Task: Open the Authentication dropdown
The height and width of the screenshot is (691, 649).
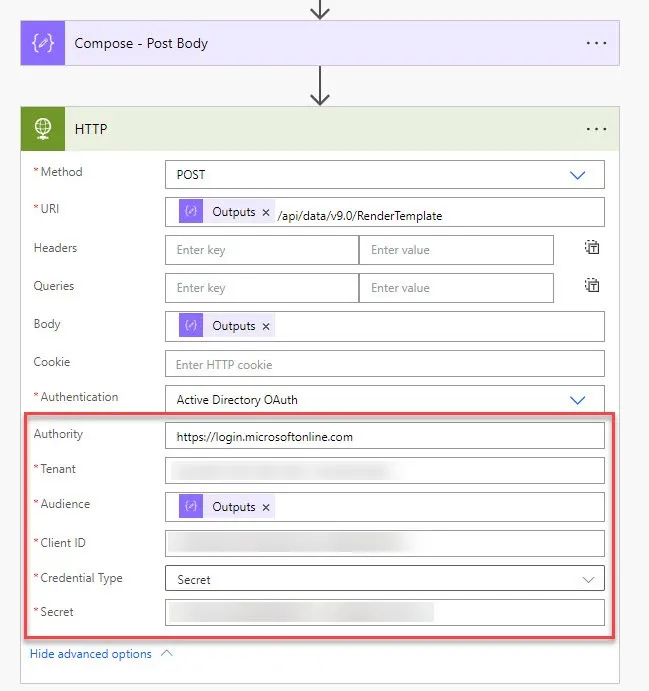Action: [385, 399]
